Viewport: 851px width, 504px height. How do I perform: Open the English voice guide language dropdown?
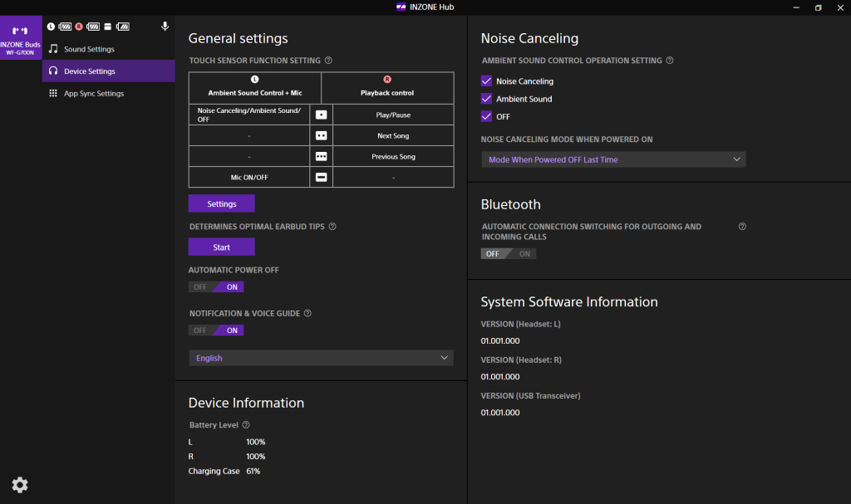pyautogui.click(x=322, y=358)
